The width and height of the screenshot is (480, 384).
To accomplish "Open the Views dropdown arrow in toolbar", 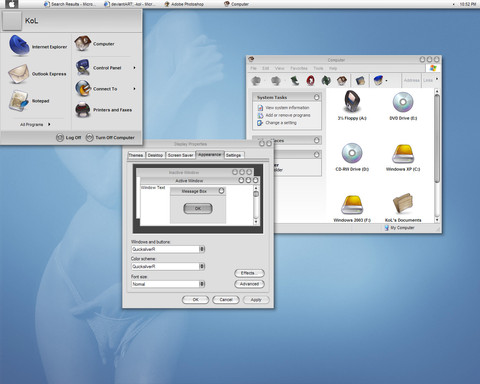I will 387,81.
